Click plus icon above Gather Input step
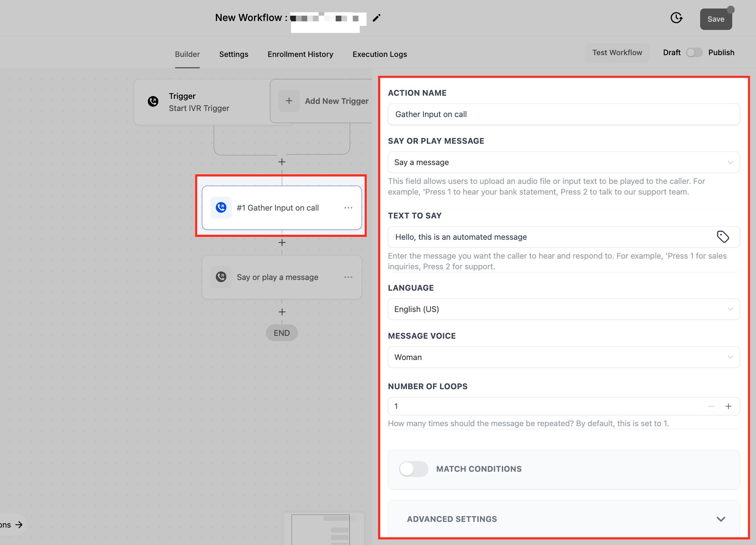Screen dimensions: 756x545 click(282, 162)
